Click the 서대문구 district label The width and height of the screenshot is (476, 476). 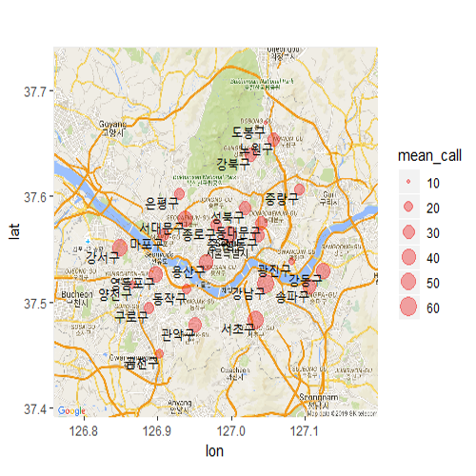(162, 228)
